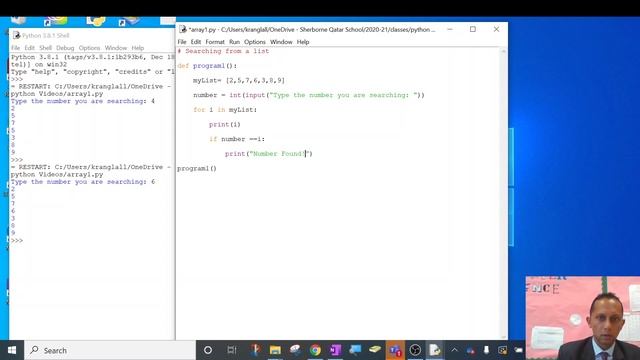Viewport: 640px width, 360px height.
Task: Click the 'print(i)' line in editor
Action: tap(224, 124)
